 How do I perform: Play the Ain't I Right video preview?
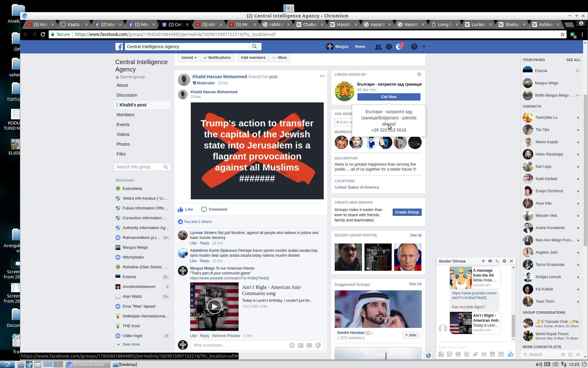click(214, 307)
